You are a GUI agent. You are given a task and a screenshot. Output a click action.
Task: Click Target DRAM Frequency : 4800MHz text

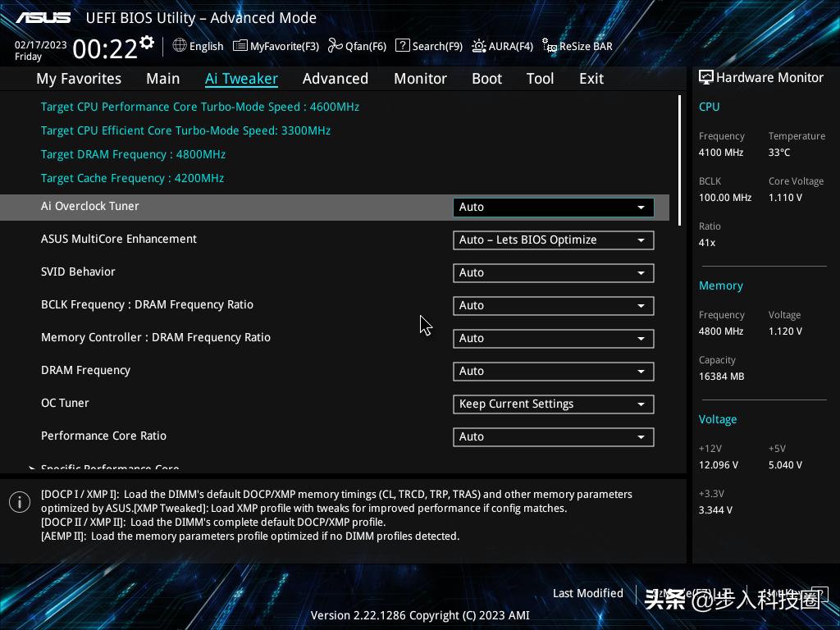(x=134, y=154)
